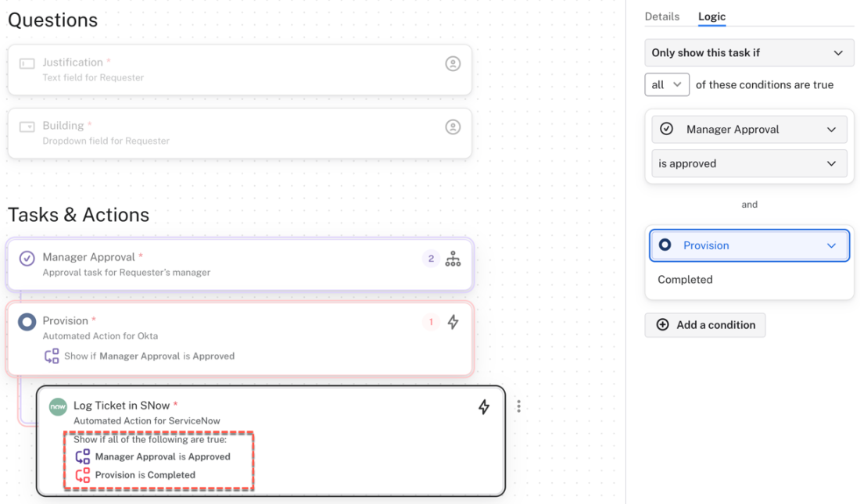Click lightning bolt icon on Provision task
This screenshot has width=860, height=504.
click(x=453, y=322)
